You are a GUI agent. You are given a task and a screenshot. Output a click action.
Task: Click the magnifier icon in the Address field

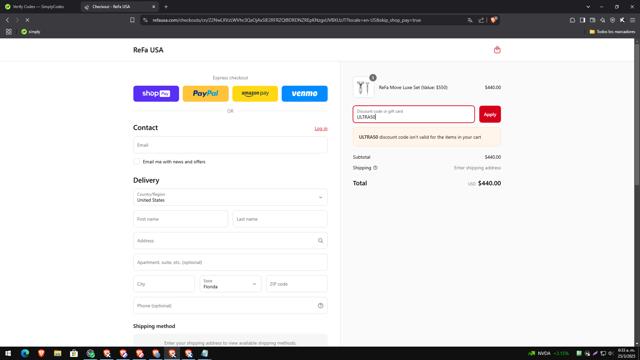point(320,241)
